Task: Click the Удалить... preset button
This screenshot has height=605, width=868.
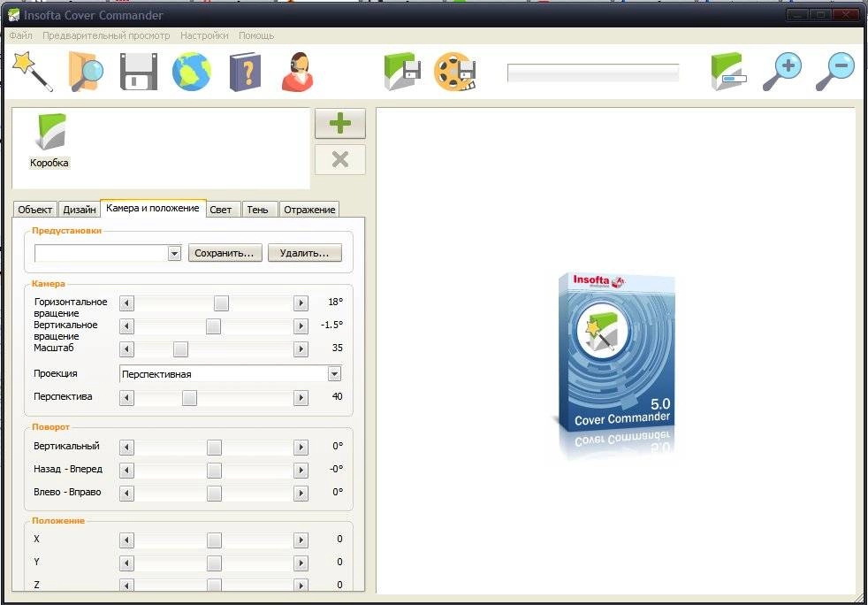Action: coord(304,253)
